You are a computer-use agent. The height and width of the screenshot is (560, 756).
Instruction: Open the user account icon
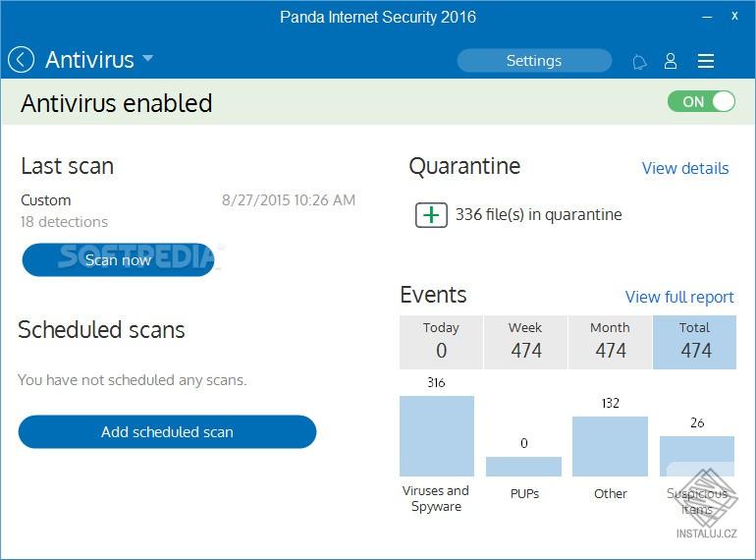[x=671, y=61]
